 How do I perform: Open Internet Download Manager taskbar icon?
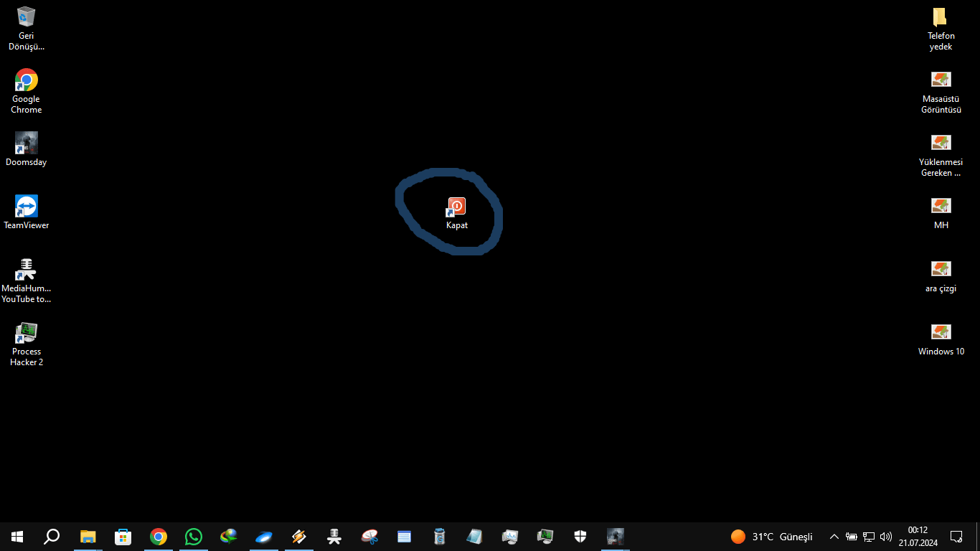point(228,537)
